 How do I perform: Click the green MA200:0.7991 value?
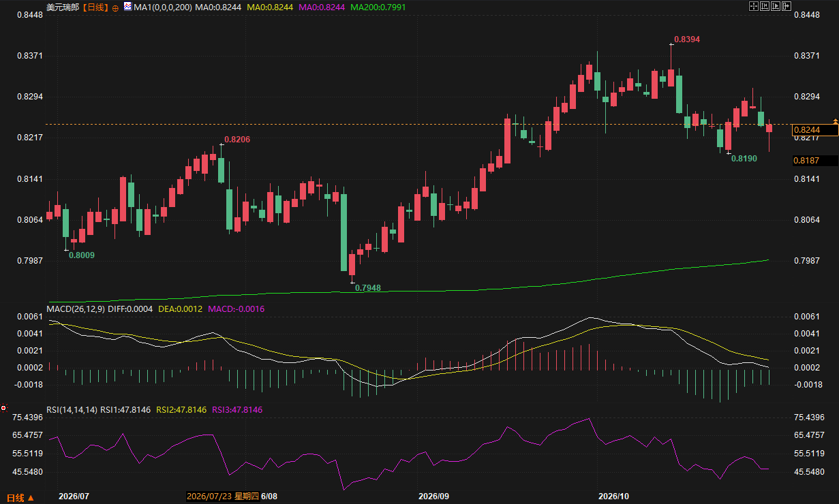pos(378,7)
